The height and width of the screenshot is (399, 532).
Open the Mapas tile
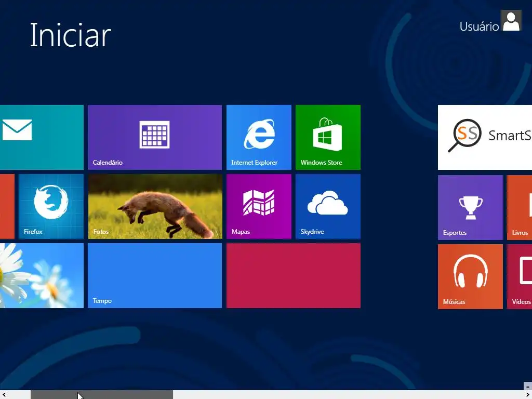pyautogui.click(x=259, y=207)
